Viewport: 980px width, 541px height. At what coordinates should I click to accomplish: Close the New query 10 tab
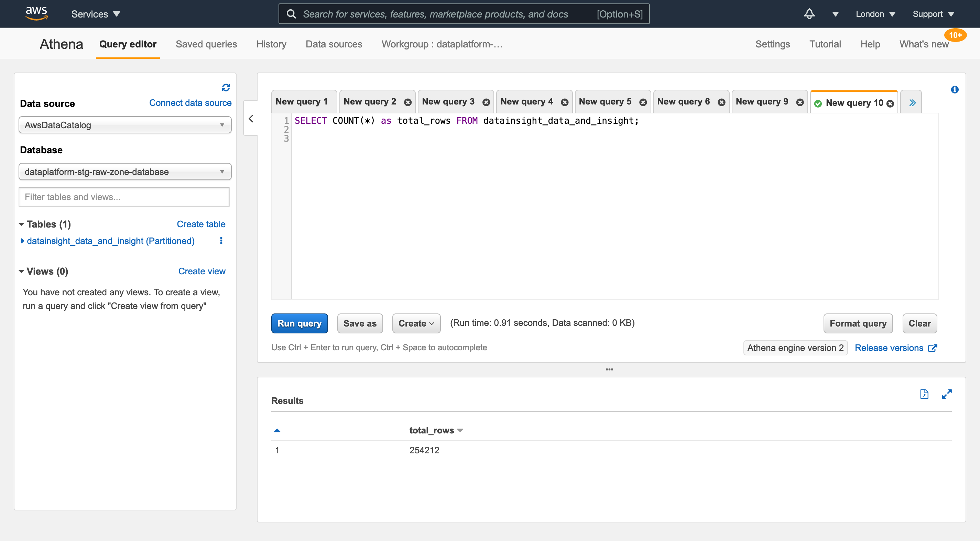point(890,103)
